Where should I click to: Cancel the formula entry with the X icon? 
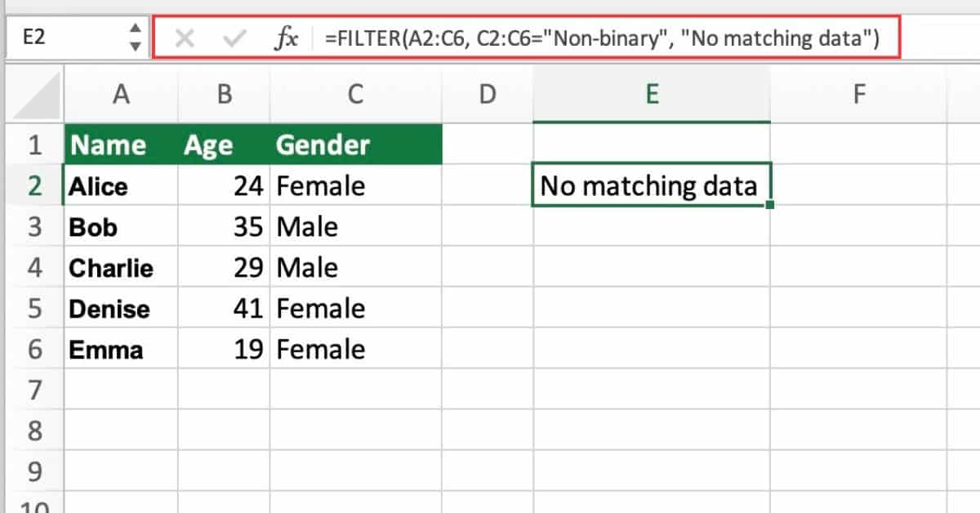pyautogui.click(x=184, y=38)
